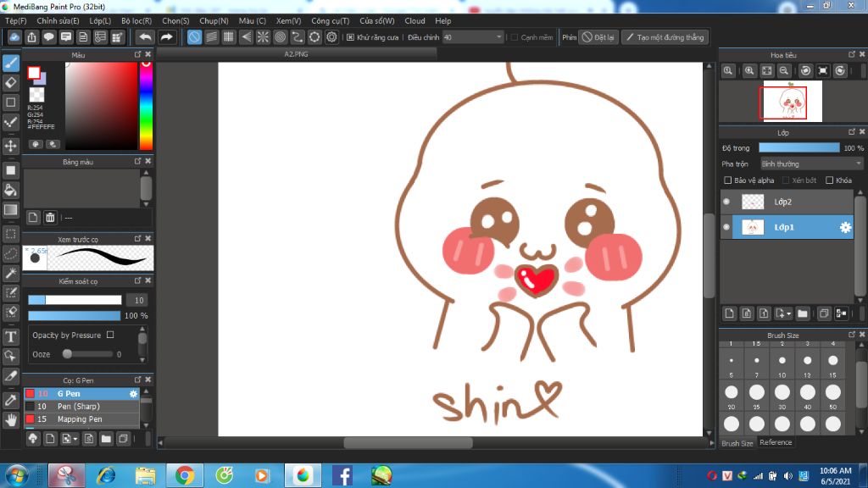Zoom out using the navigator icon
This screenshot has height=488, width=868.
coord(784,71)
